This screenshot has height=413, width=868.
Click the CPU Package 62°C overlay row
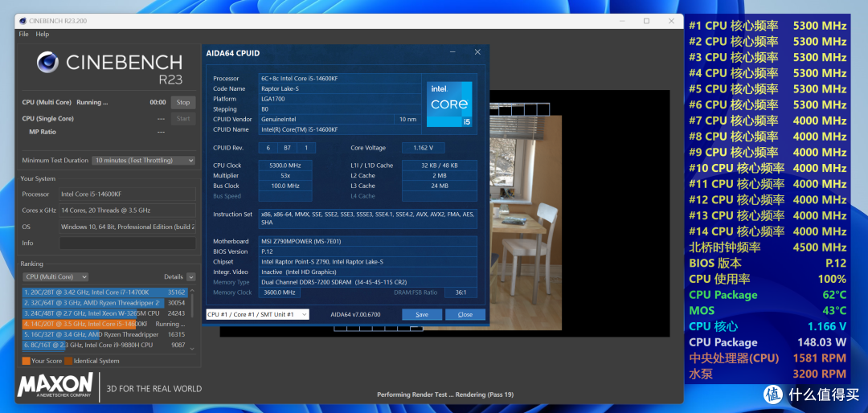click(x=768, y=295)
